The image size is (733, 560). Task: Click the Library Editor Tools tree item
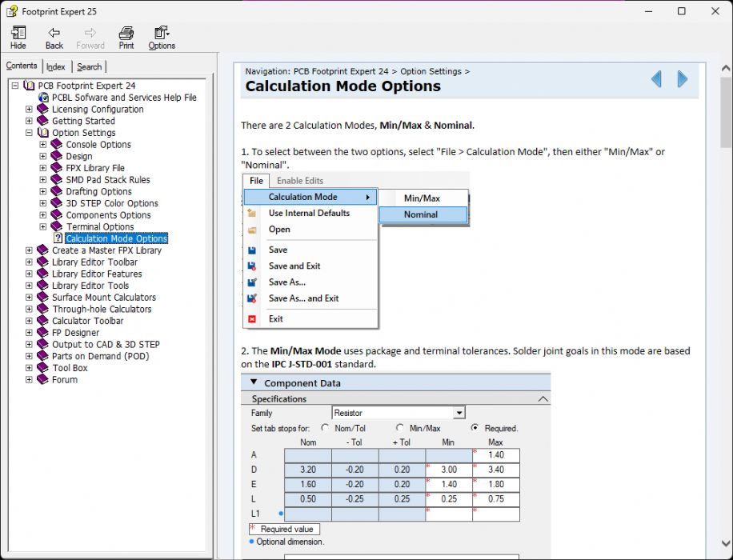tap(90, 286)
